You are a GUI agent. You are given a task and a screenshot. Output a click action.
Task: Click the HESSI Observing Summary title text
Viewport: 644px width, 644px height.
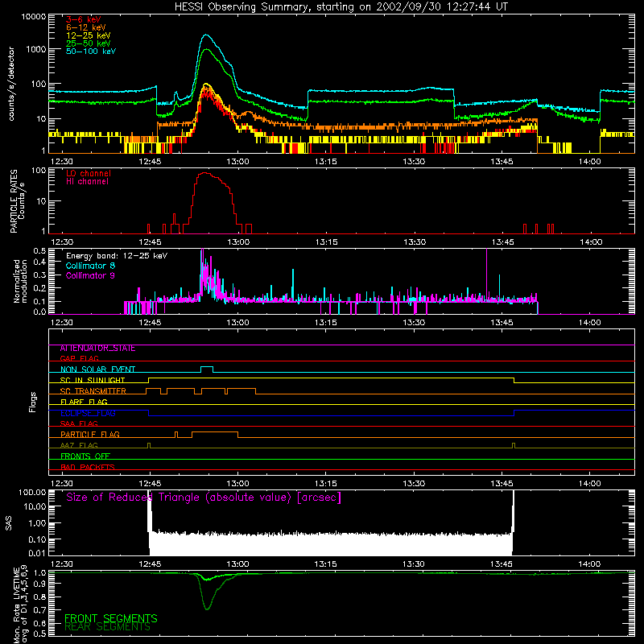coord(341,7)
